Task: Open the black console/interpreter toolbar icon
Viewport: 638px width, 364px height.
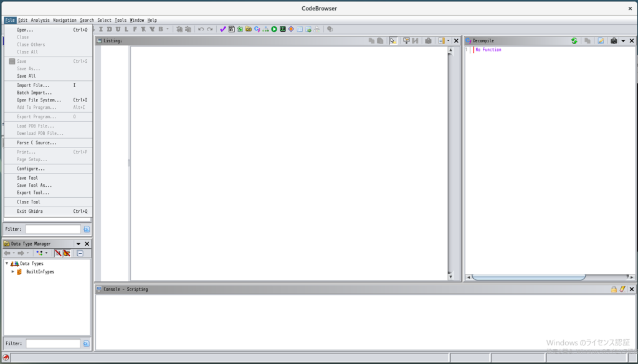Action: [x=283, y=29]
